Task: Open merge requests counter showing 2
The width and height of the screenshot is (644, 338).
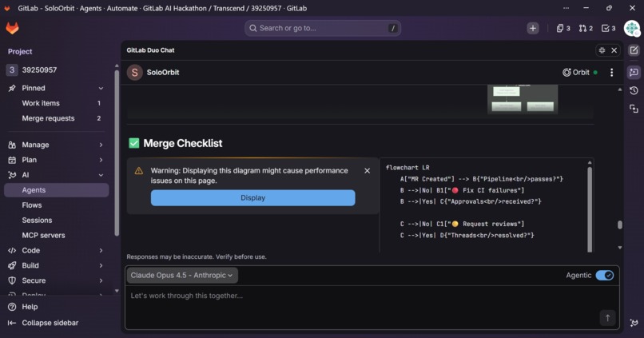Action: (586, 28)
